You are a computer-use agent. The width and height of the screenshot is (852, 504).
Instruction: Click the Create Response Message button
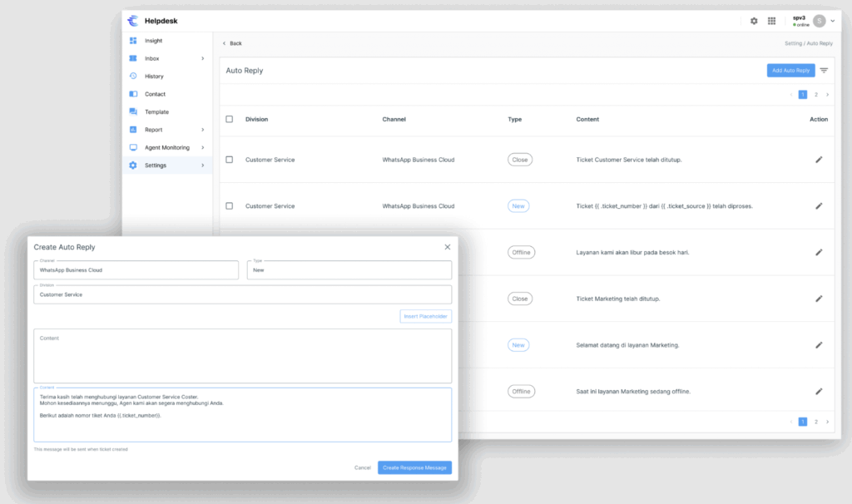point(414,467)
